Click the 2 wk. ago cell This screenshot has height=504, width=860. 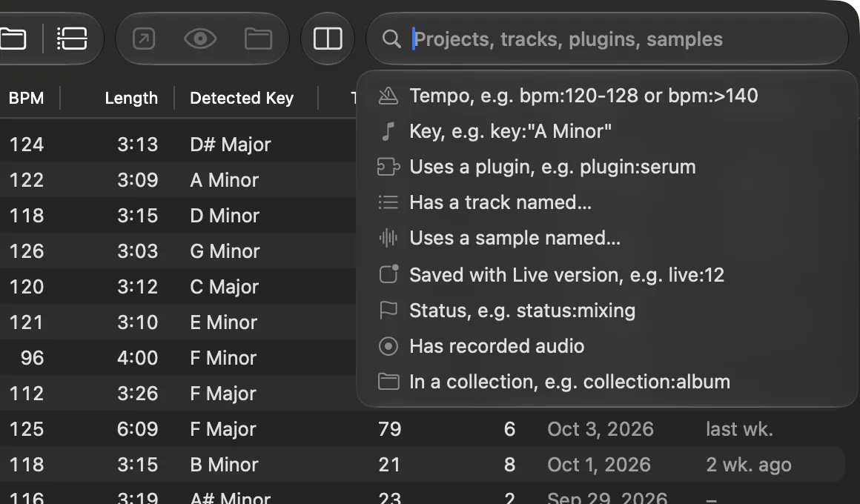click(748, 465)
